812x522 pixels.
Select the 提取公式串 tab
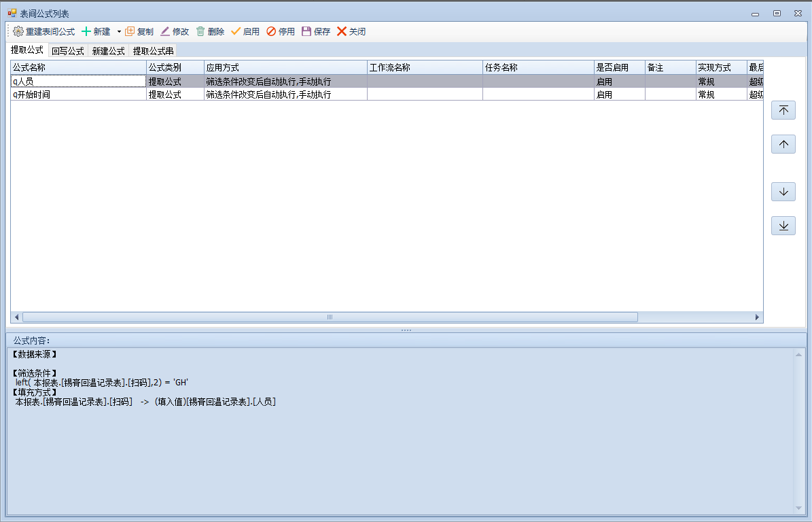click(153, 51)
